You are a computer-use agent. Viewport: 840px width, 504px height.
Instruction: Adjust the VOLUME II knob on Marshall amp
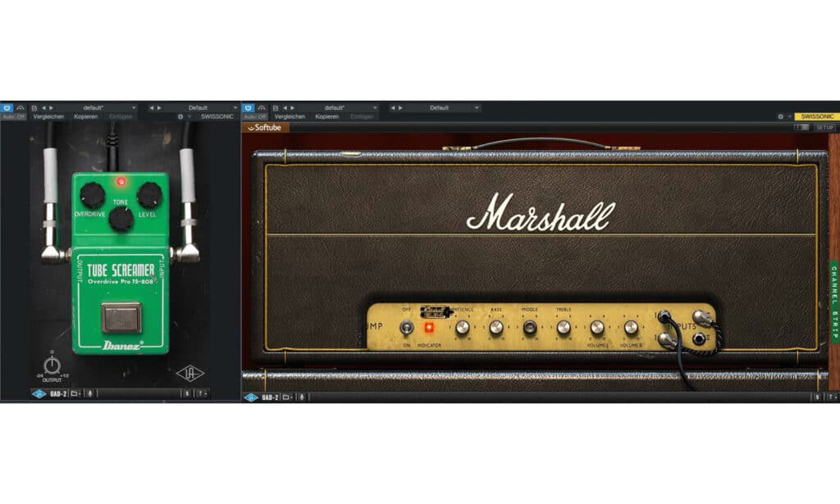click(631, 328)
